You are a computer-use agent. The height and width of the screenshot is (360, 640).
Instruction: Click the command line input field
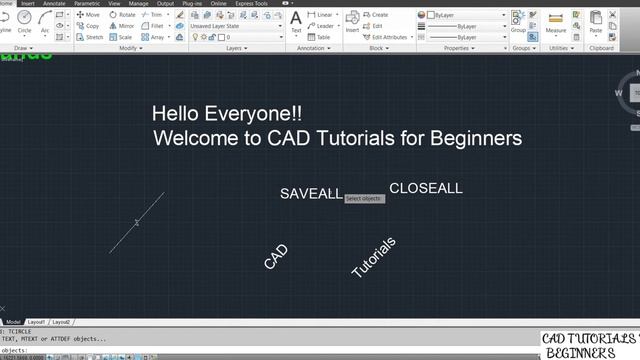tap(269, 350)
